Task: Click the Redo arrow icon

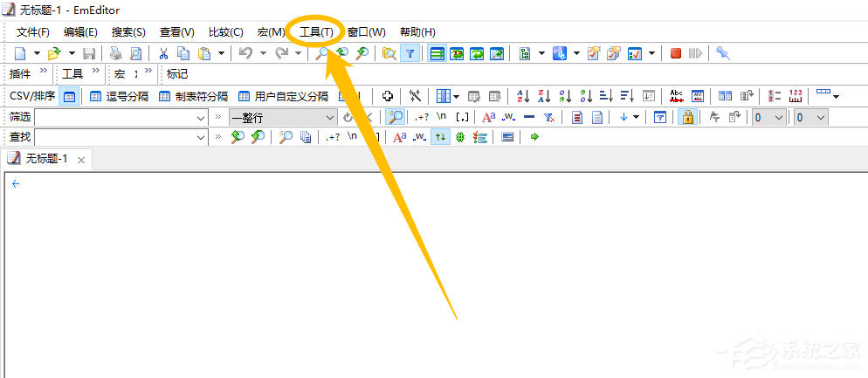Action: (x=282, y=53)
